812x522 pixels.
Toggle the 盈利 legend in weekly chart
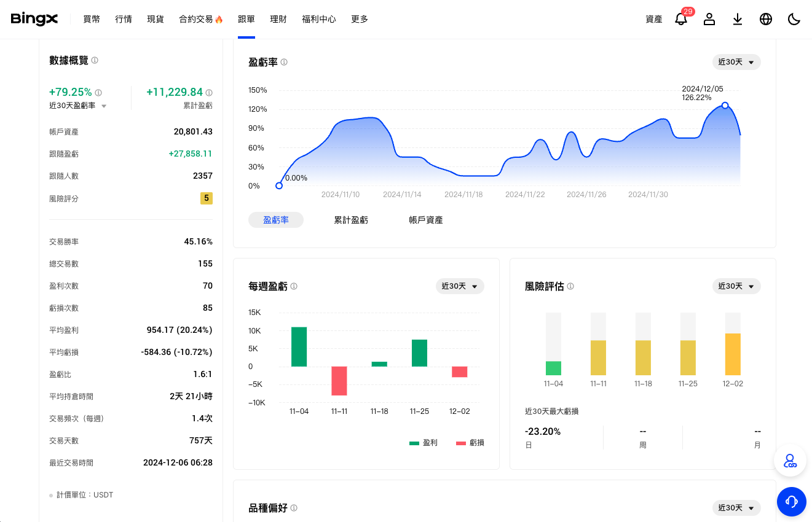coord(424,442)
